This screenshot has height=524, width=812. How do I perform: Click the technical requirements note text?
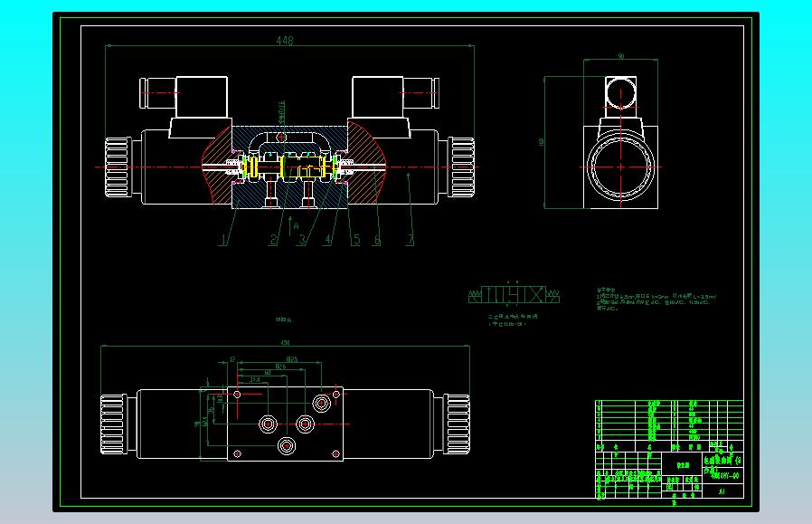[x=656, y=299]
